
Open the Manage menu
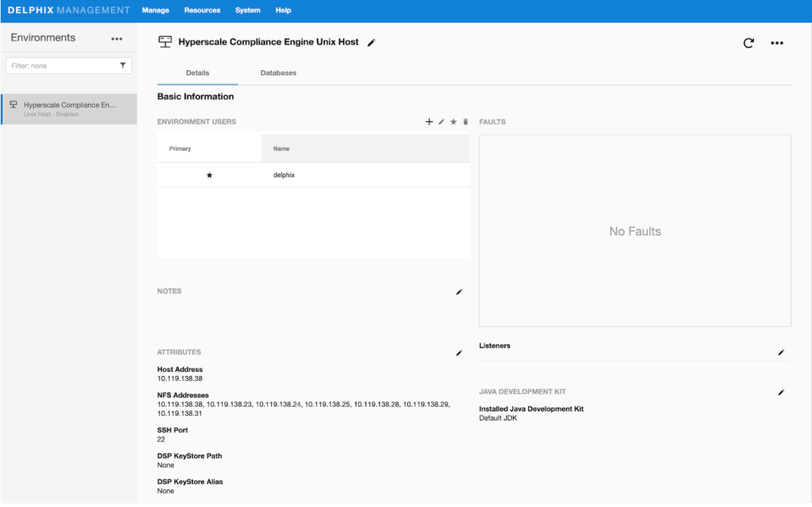(x=155, y=10)
